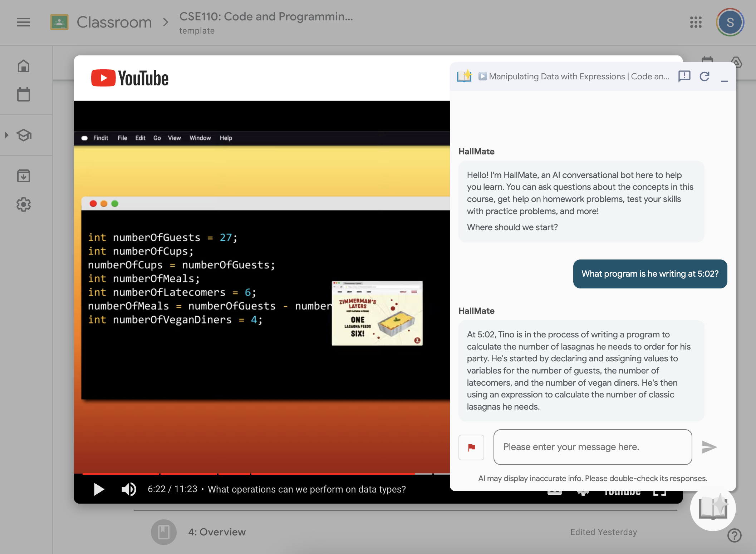Send the chat message

pyautogui.click(x=709, y=447)
